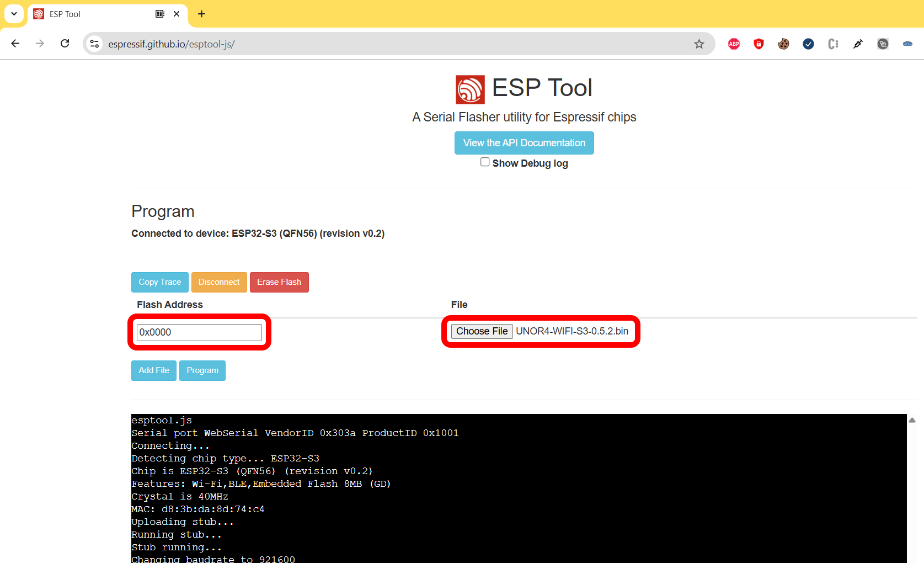Image resolution: width=924 pixels, height=563 pixels.
Task: Go back to previous page
Action: 15,44
